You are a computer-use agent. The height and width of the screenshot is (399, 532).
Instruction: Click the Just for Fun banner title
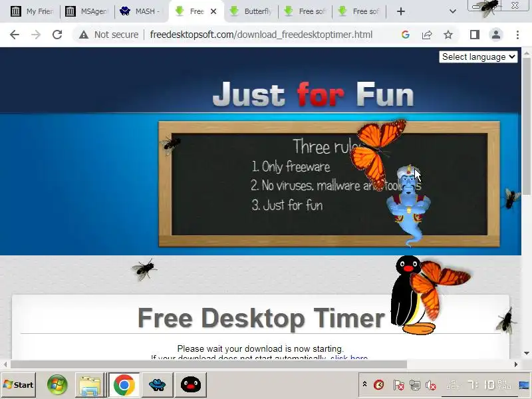click(313, 94)
